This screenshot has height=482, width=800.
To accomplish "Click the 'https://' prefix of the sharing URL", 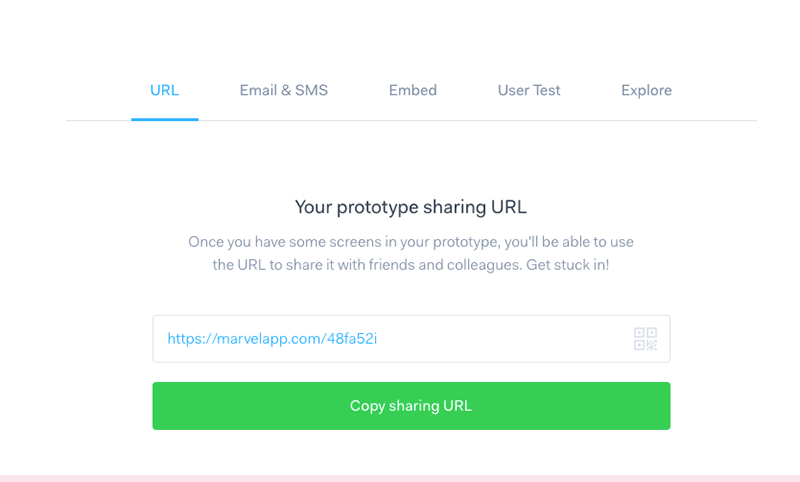I will click(x=192, y=339).
